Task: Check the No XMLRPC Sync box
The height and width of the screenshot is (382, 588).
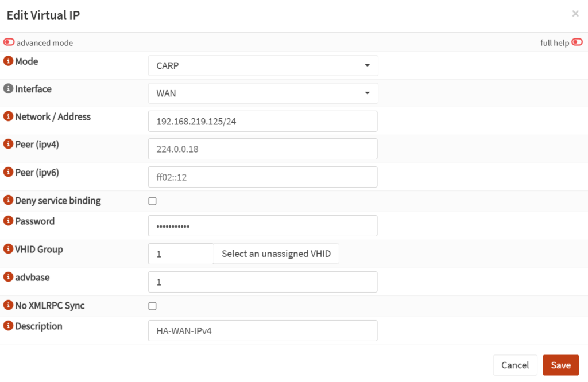Action: (152, 306)
